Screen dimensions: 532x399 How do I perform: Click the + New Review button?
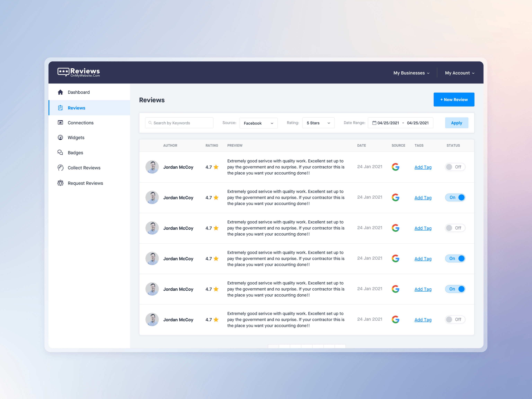tap(454, 100)
